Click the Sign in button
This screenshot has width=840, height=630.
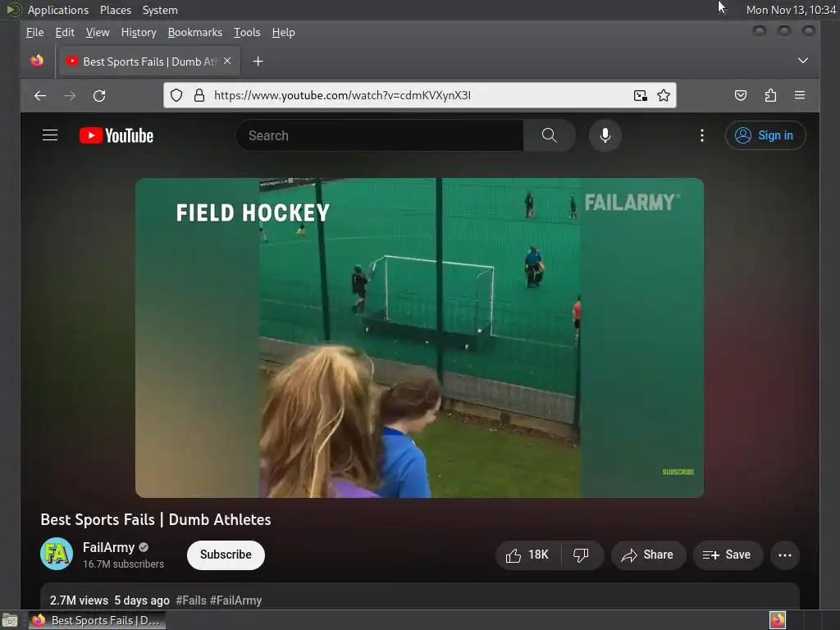tap(765, 135)
